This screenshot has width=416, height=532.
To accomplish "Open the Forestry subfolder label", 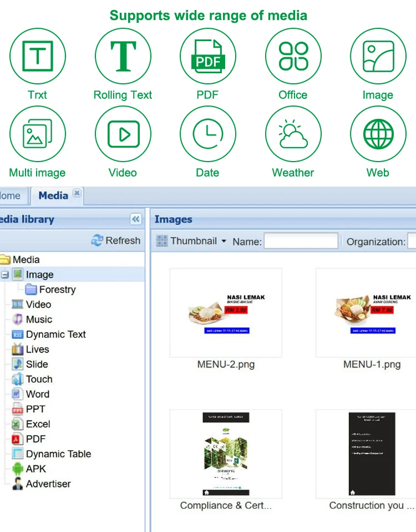I will tap(57, 289).
